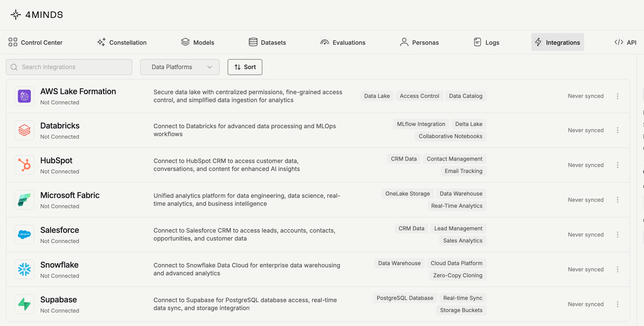Go to the Models tab
This screenshot has width=644, height=326.
pos(198,42)
